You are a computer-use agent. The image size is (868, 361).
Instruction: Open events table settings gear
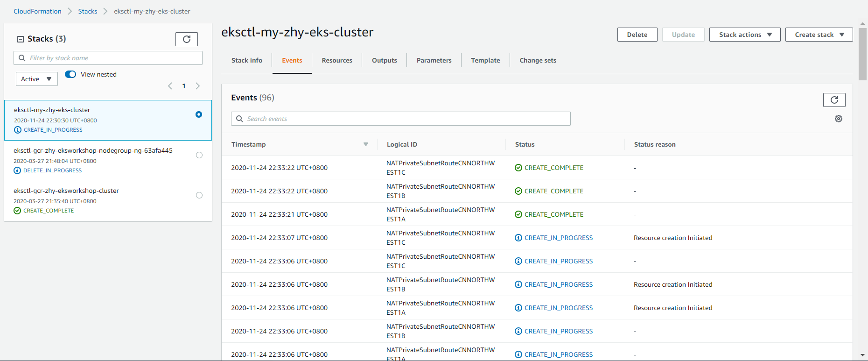click(839, 119)
